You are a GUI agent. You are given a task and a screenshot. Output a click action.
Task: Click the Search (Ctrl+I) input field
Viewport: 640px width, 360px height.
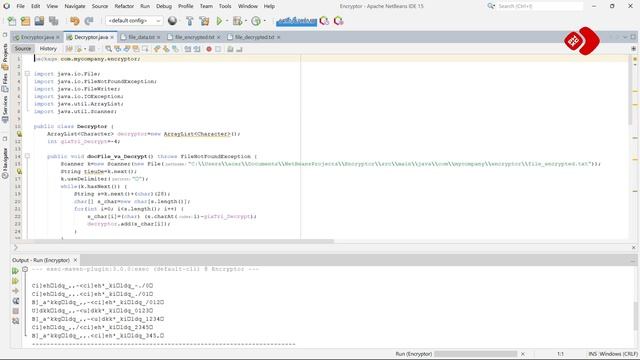pyautogui.click(x=540, y=6)
